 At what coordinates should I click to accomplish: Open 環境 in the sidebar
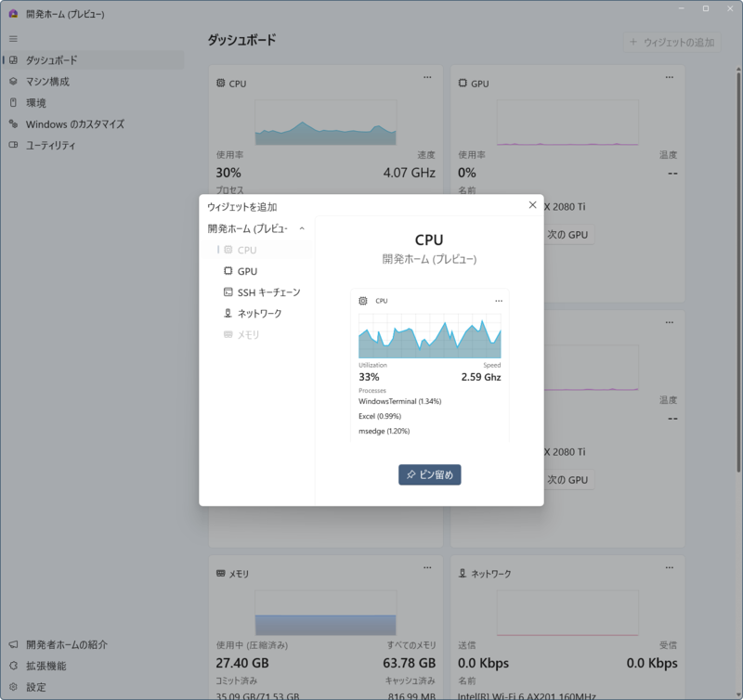[x=94, y=103]
